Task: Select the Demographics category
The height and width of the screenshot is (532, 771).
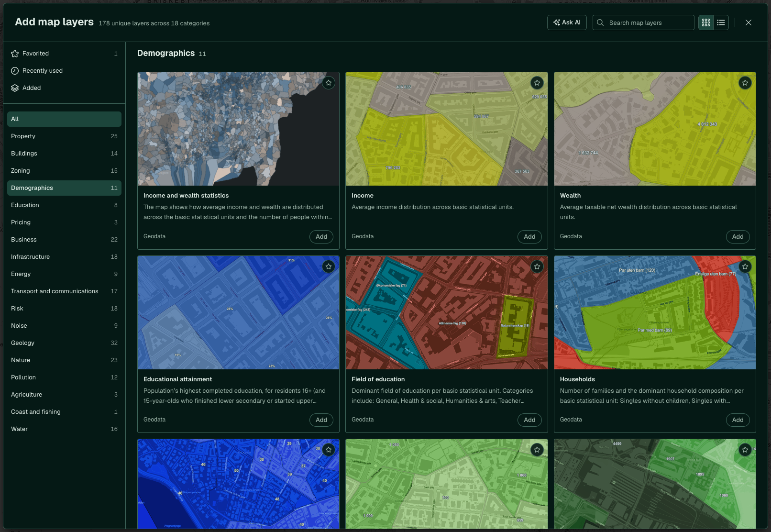Action: [x=64, y=188]
